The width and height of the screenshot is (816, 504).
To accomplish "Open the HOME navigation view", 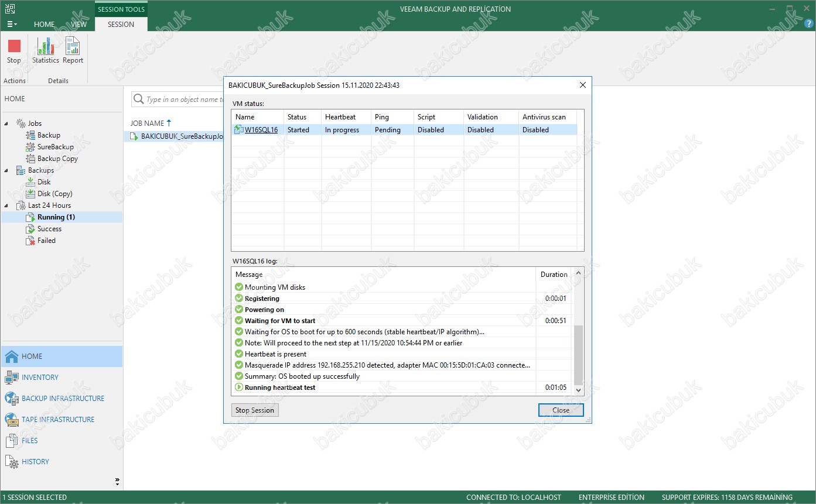I will [62, 356].
